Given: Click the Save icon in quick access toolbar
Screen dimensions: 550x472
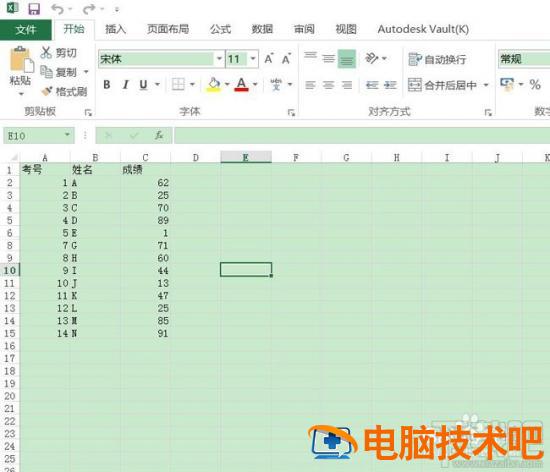Looking at the screenshot, I should 34,9.
